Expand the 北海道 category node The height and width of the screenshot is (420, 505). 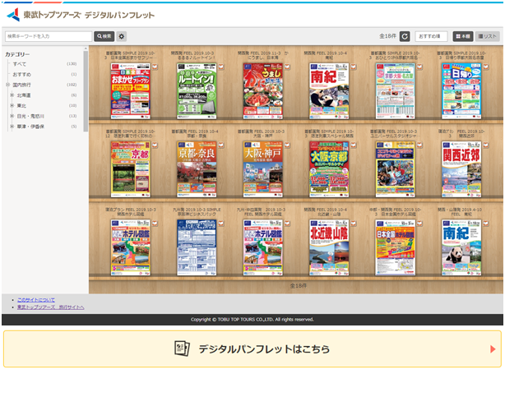pos(12,95)
